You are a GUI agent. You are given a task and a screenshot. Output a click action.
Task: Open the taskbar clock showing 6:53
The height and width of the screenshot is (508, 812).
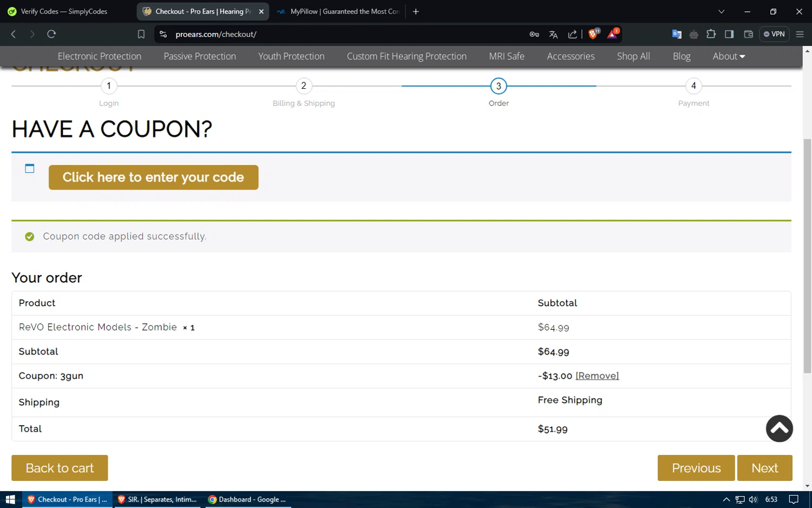(771, 499)
